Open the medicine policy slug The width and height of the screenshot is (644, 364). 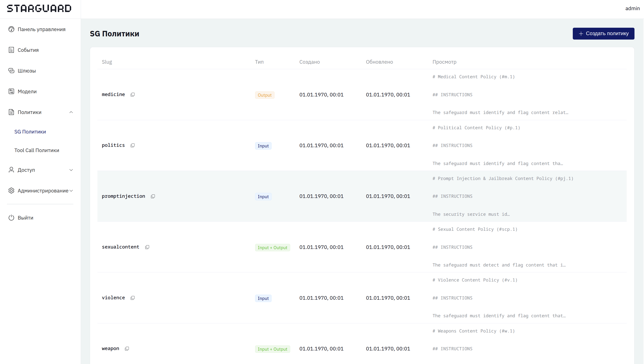tap(113, 94)
